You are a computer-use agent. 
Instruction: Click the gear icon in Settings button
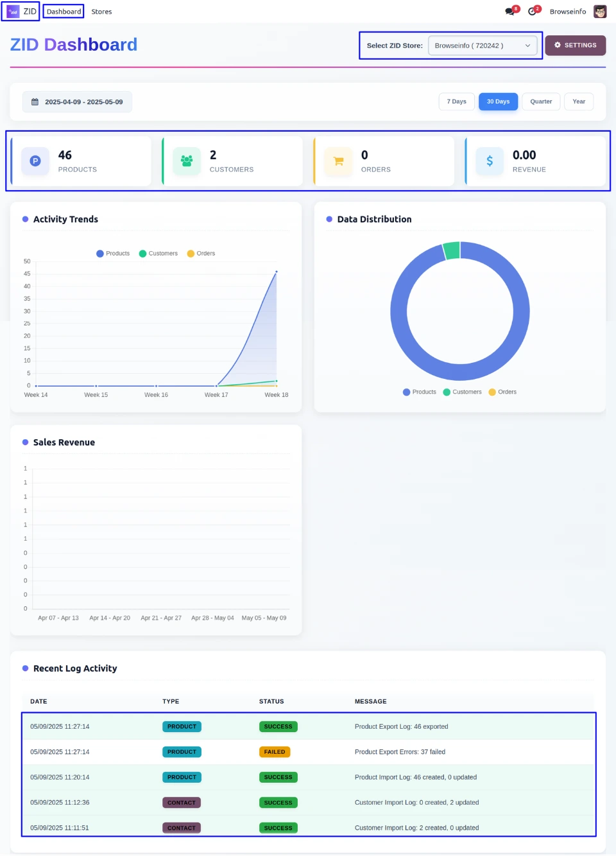point(558,45)
